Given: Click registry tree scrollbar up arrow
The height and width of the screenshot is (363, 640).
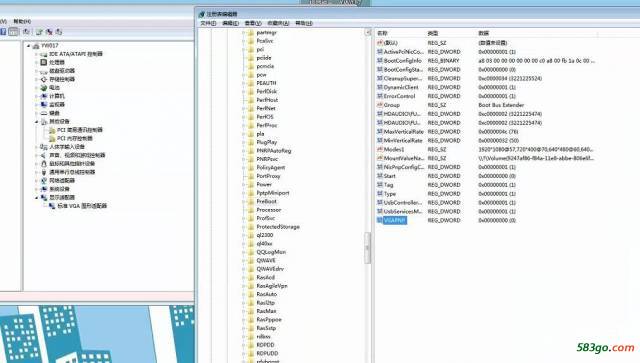Looking at the screenshot, I should 368,32.
